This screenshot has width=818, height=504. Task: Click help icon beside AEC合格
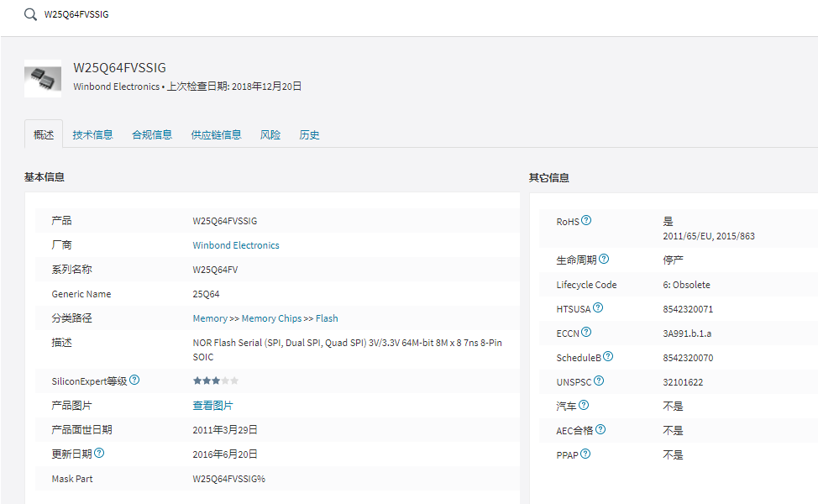[600, 429]
